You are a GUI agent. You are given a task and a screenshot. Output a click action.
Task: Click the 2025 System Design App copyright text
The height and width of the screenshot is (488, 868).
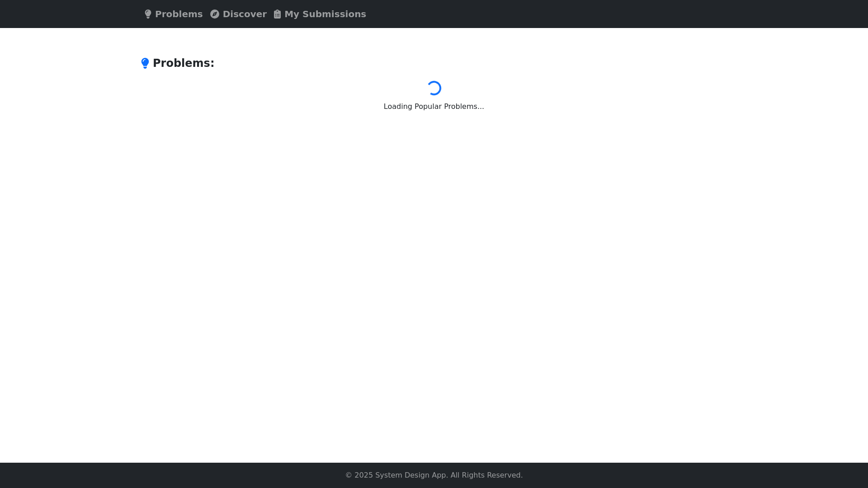point(434,475)
